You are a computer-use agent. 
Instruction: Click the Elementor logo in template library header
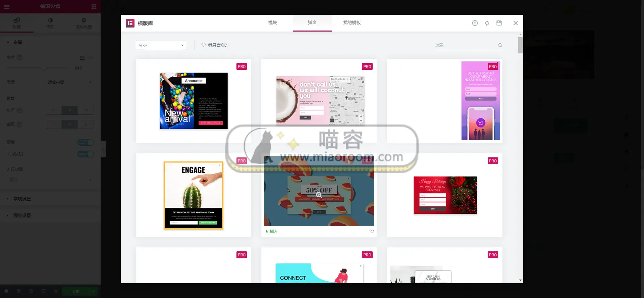(x=130, y=23)
